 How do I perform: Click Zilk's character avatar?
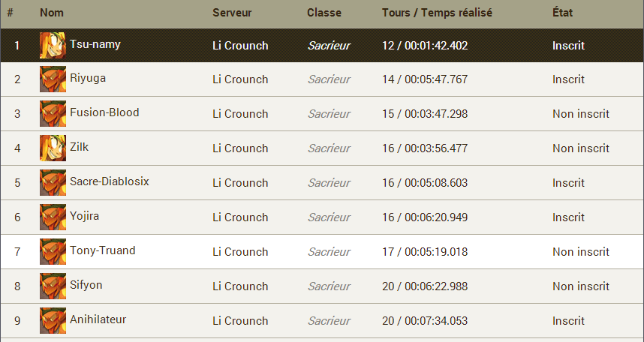click(x=53, y=148)
